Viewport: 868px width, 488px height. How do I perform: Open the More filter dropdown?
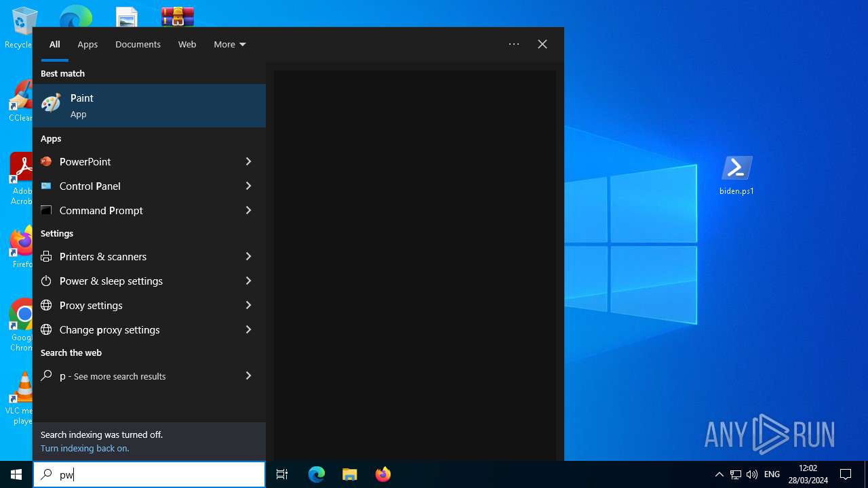[x=230, y=44]
